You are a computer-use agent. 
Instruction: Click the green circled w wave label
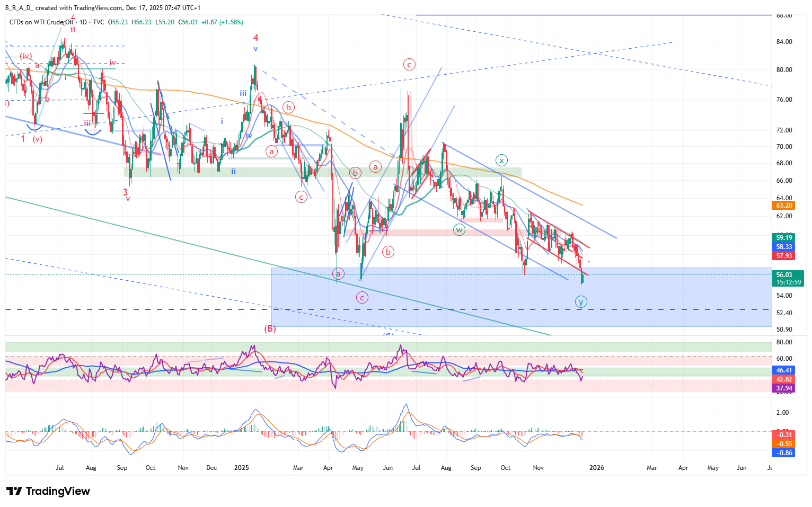tap(459, 230)
